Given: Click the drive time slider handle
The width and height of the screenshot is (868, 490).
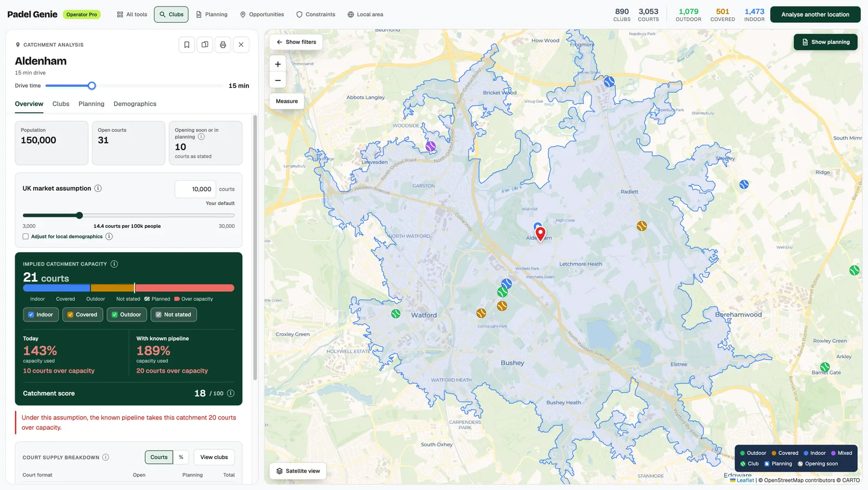Looking at the screenshot, I should coord(92,86).
